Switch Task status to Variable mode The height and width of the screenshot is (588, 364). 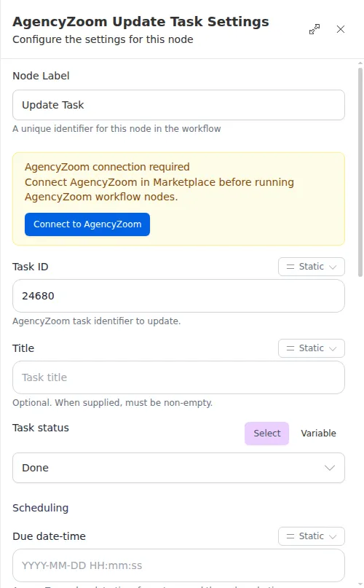[x=318, y=433]
